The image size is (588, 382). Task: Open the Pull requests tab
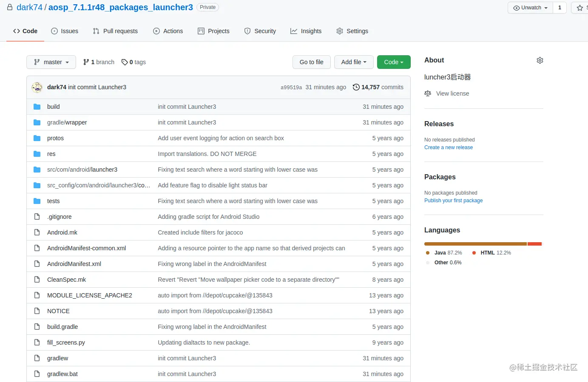point(115,31)
